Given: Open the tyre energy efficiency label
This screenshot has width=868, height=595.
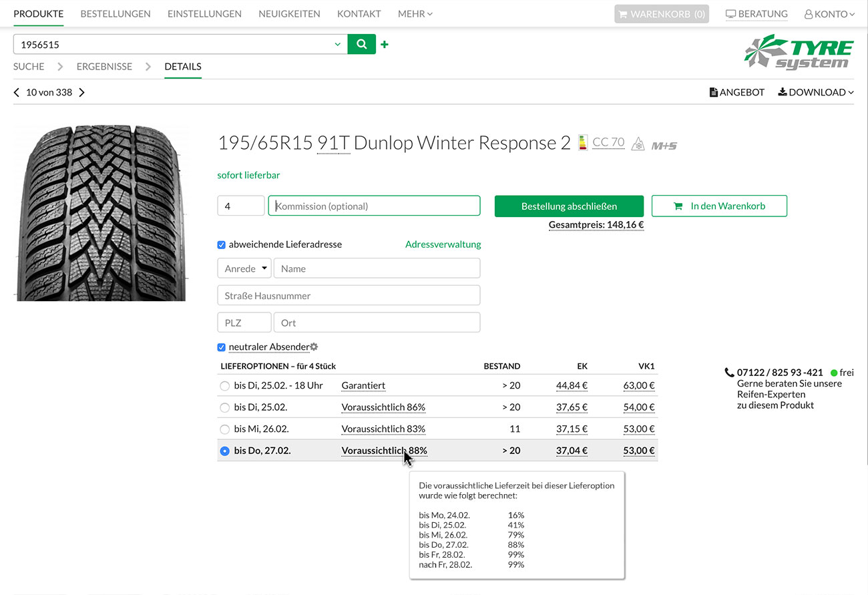Looking at the screenshot, I should pos(582,142).
